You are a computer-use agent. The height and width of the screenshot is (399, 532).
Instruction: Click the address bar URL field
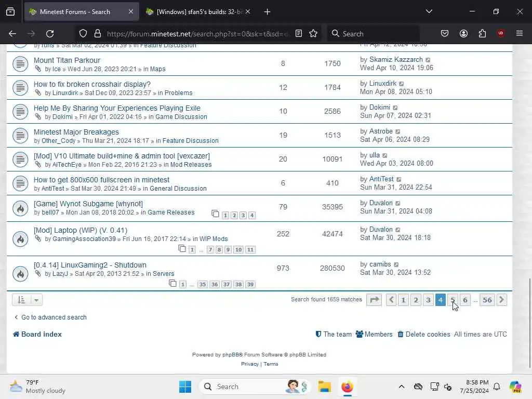click(x=198, y=34)
